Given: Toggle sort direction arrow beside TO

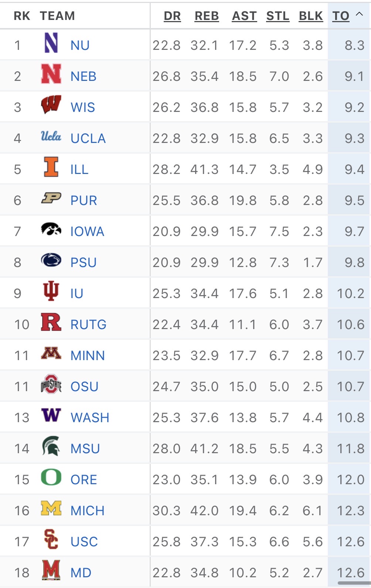Looking at the screenshot, I should point(359,14).
